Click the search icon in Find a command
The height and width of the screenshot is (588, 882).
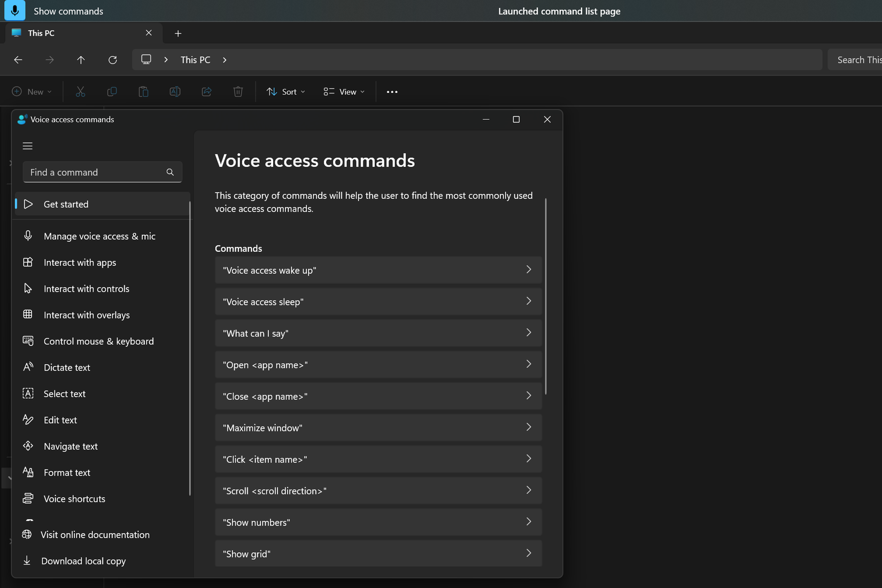[x=169, y=172]
